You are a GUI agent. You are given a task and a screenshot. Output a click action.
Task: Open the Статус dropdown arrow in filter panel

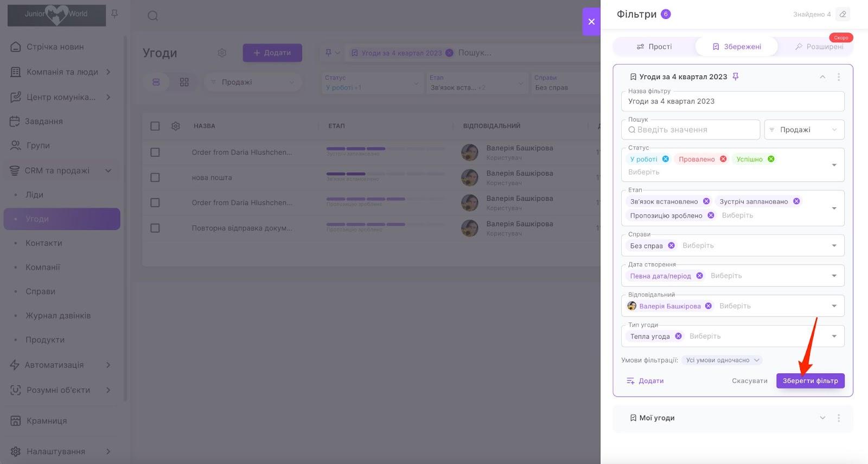834,165
